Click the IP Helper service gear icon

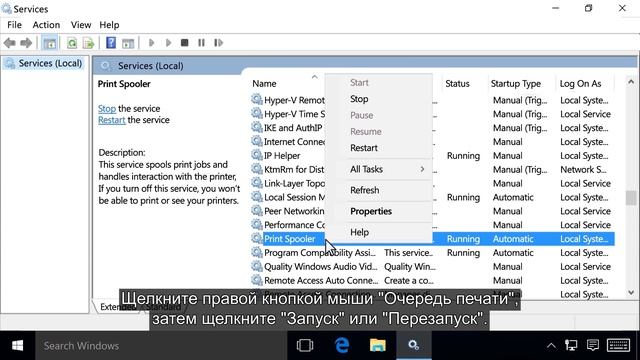coord(257,155)
